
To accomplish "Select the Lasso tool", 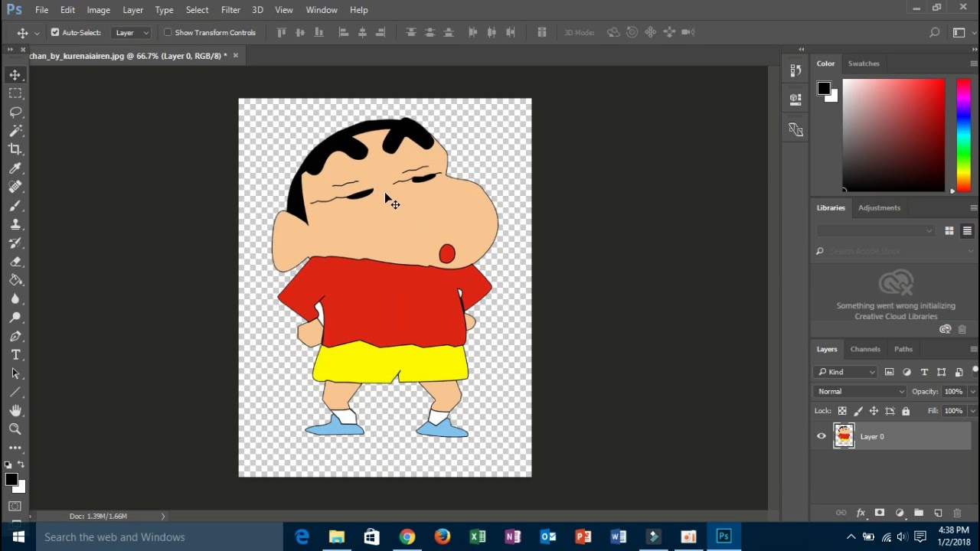I will pyautogui.click(x=15, y=112).
